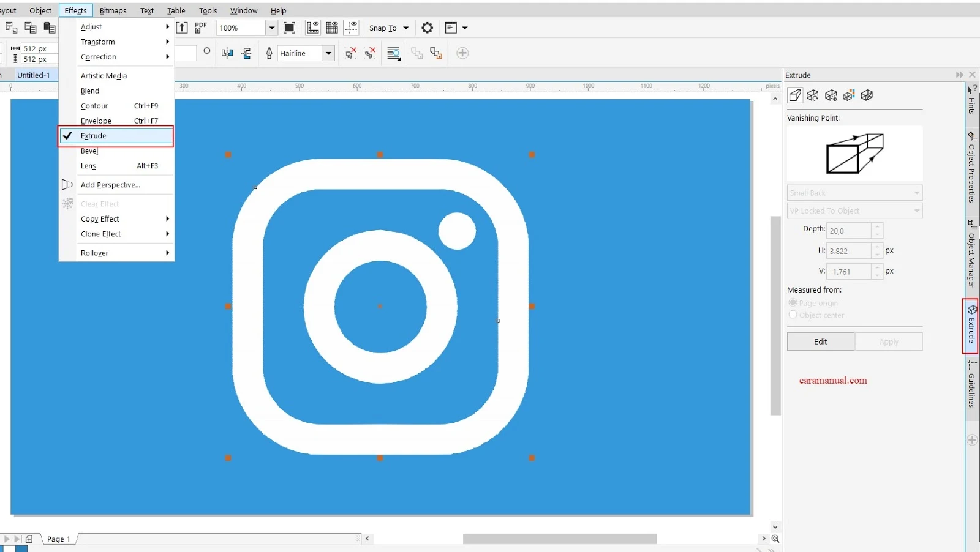Click the Add Perspective icon in menu
980x552 pixels.
67,185
